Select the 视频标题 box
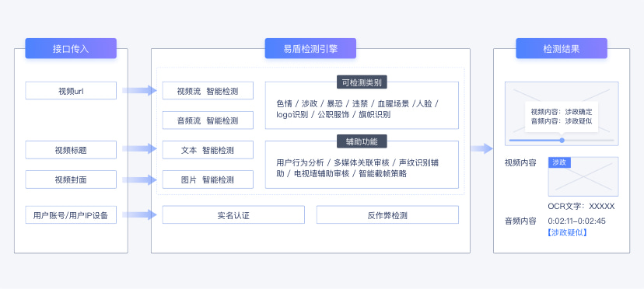Viewport: 644px width, 289px height. (71, 150)
